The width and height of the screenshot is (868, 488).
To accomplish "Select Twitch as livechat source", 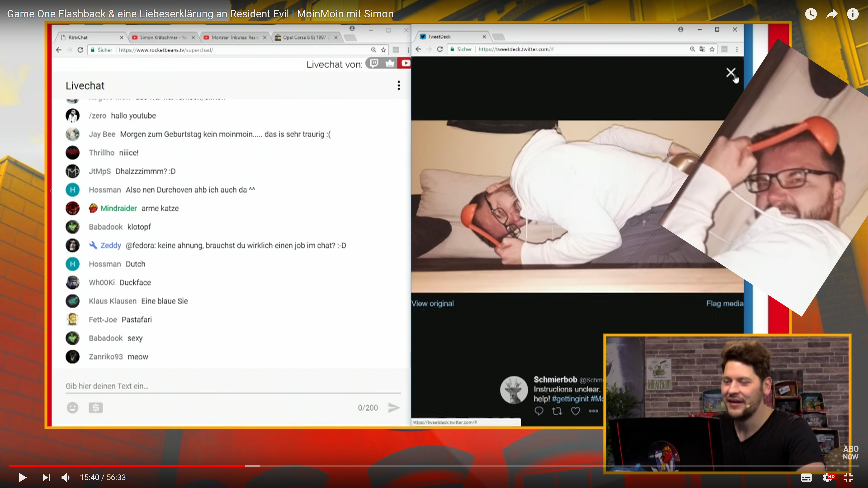I will click(374, 63).
